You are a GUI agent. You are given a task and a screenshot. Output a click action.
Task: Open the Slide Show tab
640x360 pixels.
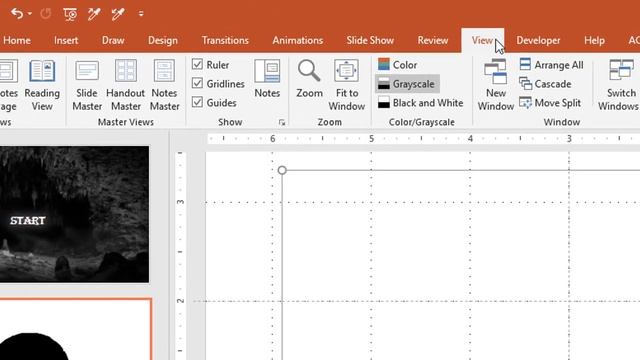coord(370,40)
